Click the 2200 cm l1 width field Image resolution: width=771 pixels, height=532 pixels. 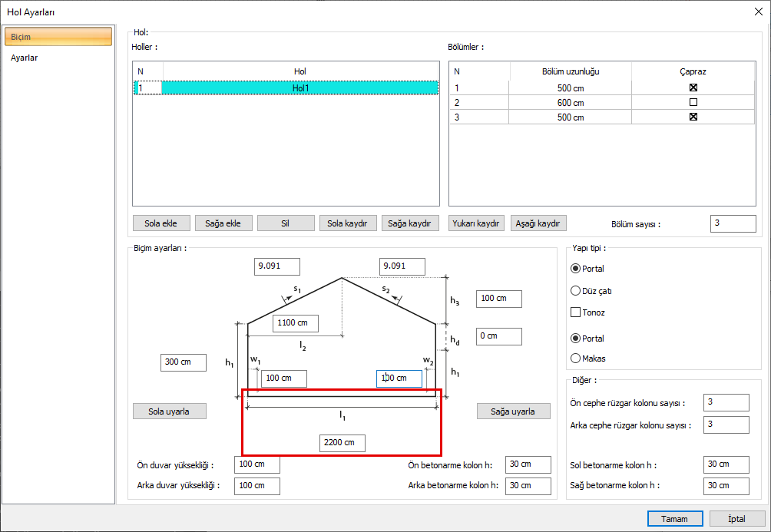(342, 443)
